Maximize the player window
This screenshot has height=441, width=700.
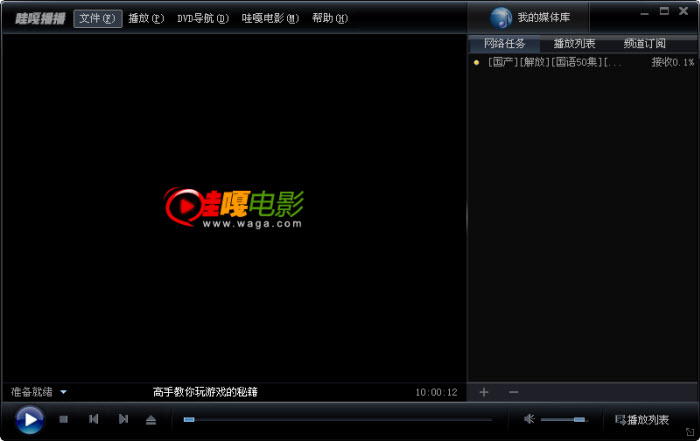[664, 11]
